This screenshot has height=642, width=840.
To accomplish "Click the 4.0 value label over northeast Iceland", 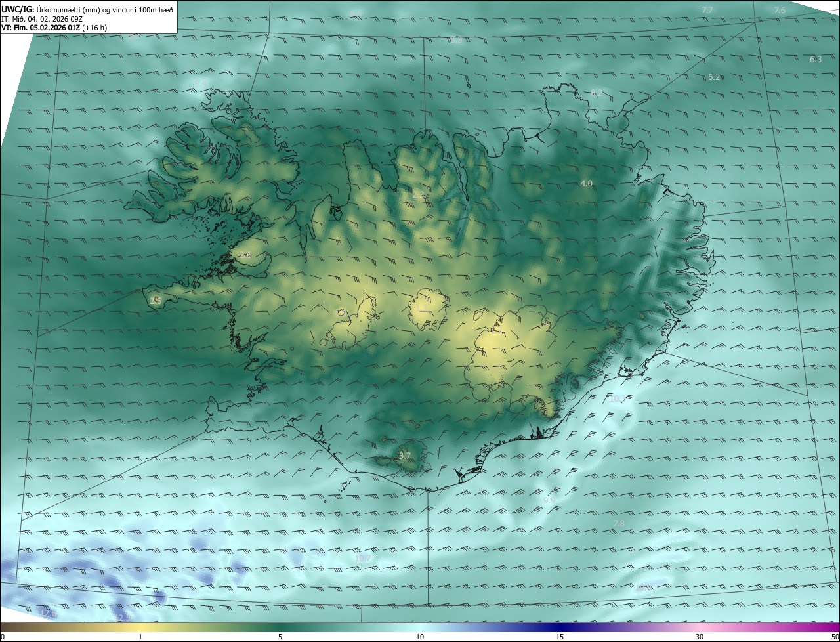I will tap(587, 184).
